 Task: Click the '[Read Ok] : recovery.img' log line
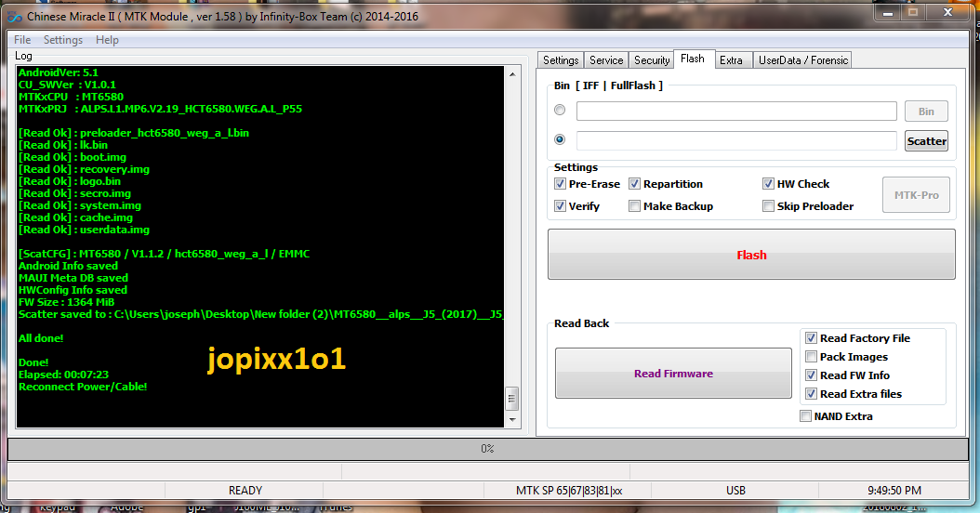(84, 169)
